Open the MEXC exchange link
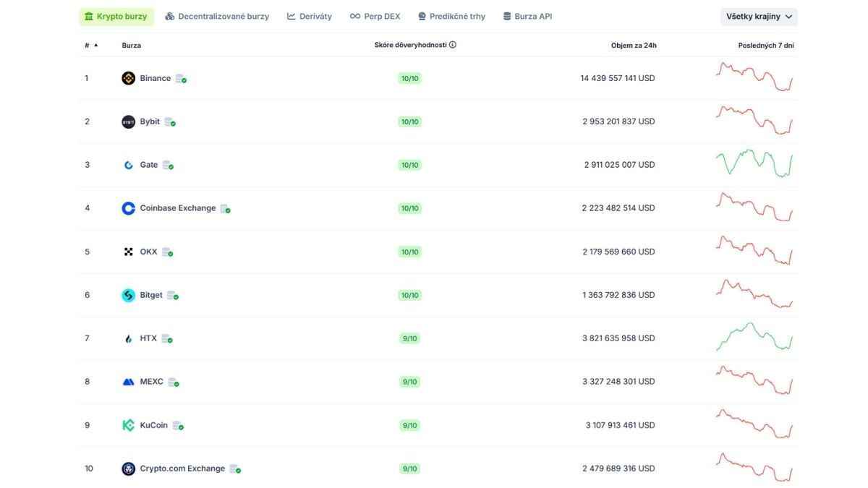The height and width of the screenshot is (488, 868). 152,382
